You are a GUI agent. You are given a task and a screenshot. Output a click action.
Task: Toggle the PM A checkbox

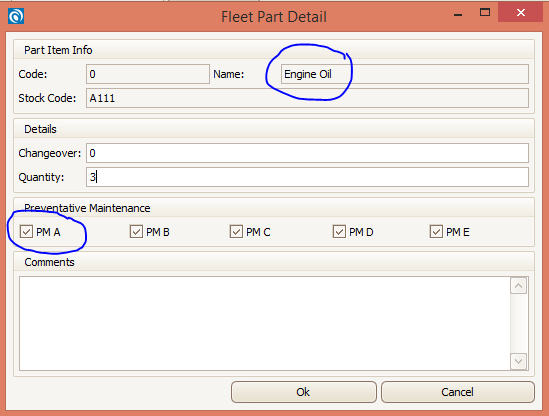point(26,232)
